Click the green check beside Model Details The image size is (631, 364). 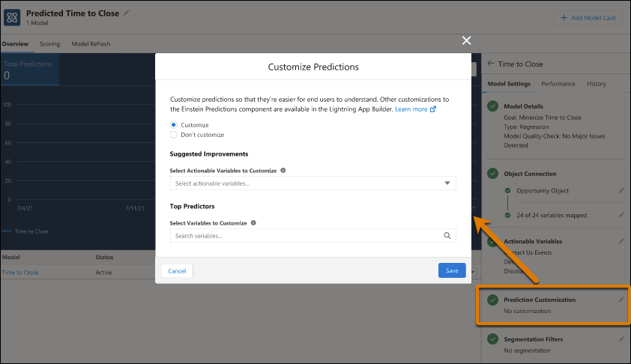pos(492,106)
